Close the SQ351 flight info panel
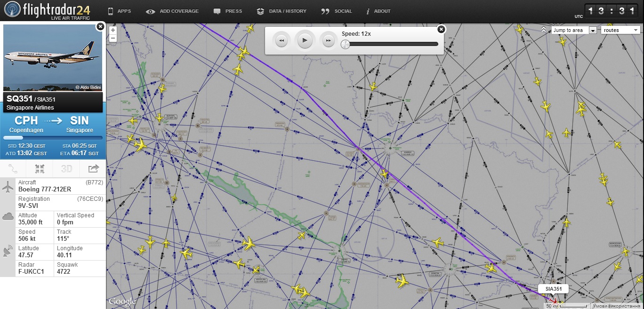 coord(100,27)
